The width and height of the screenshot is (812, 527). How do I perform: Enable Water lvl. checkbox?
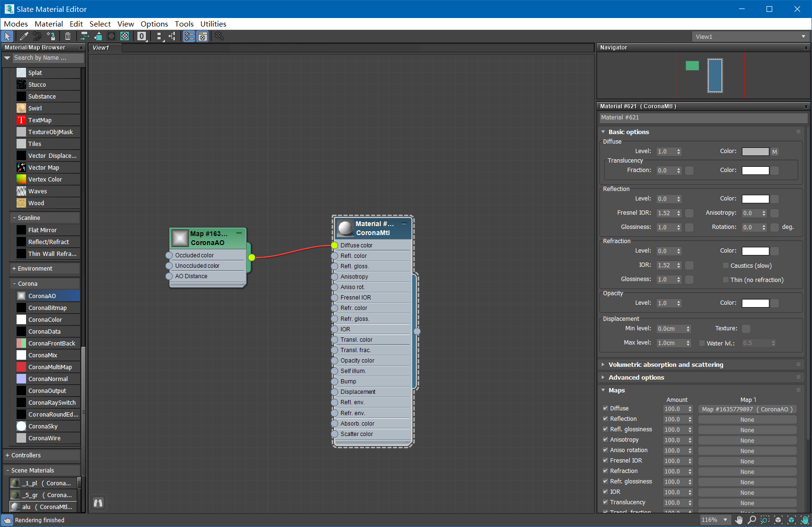coord(702,343)
